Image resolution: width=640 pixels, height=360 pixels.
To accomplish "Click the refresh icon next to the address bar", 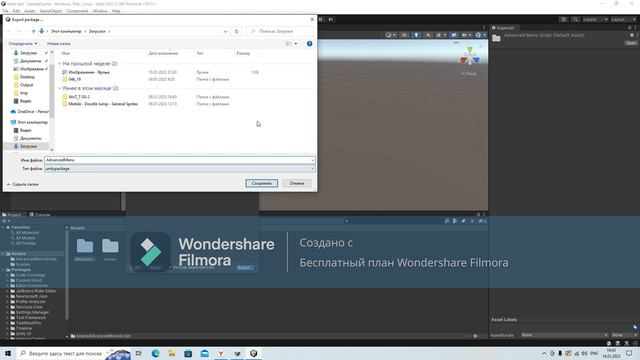I will tap(237, 31).
